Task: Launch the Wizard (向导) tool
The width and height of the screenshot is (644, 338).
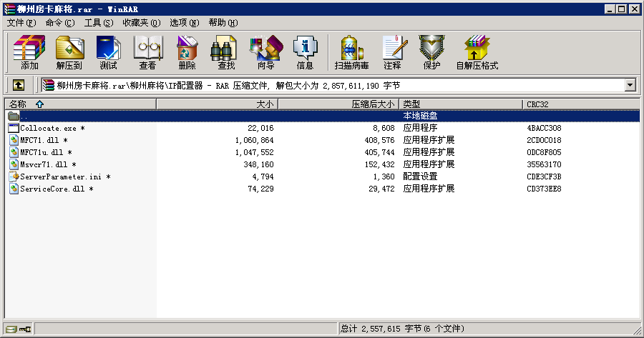Action: [265, 52]
